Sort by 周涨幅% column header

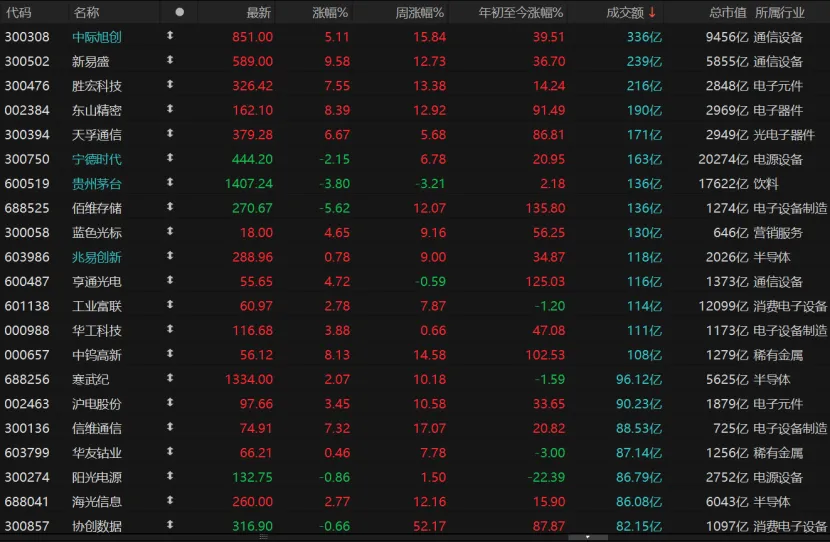coord(419,12)
